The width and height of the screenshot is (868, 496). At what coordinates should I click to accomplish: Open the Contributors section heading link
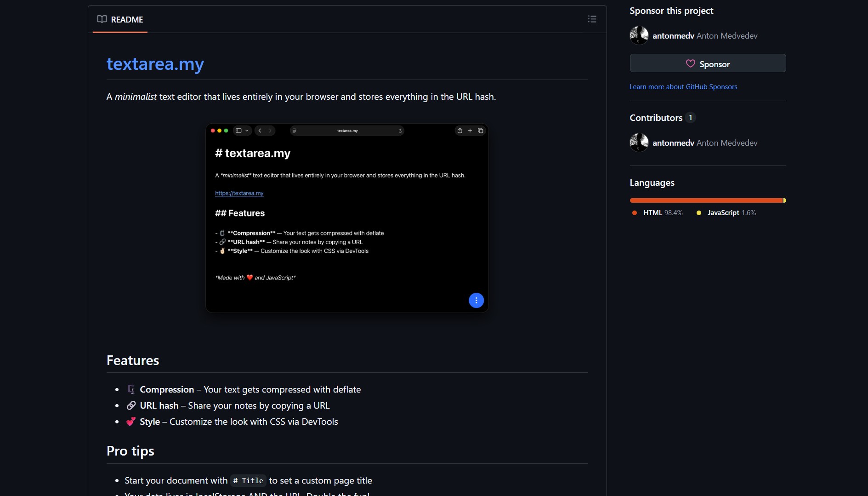656,118
